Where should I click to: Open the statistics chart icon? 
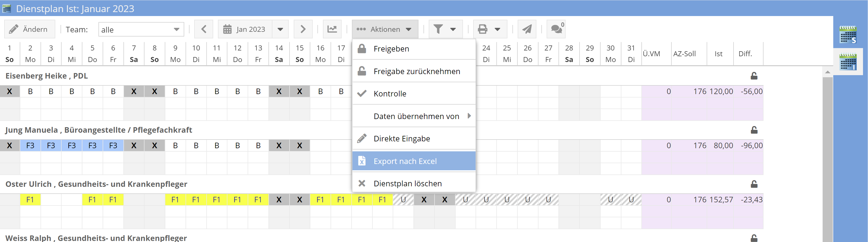click(332, 29)
